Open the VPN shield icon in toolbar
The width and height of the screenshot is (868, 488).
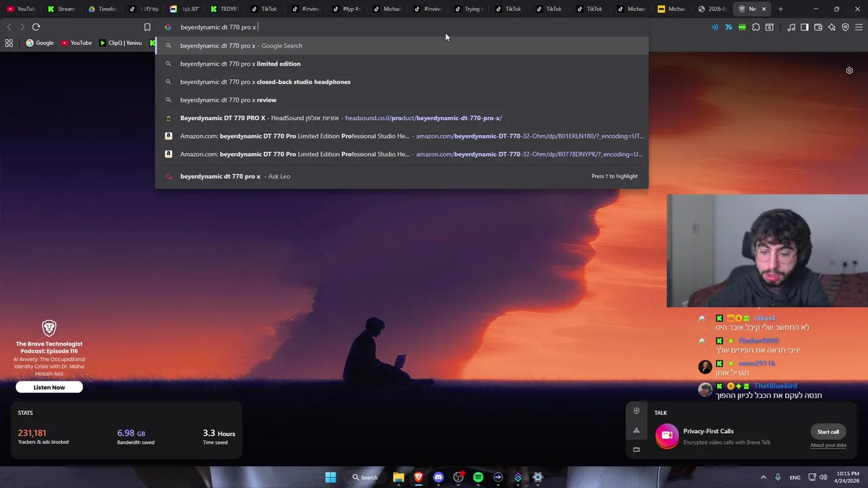[845, 27]
